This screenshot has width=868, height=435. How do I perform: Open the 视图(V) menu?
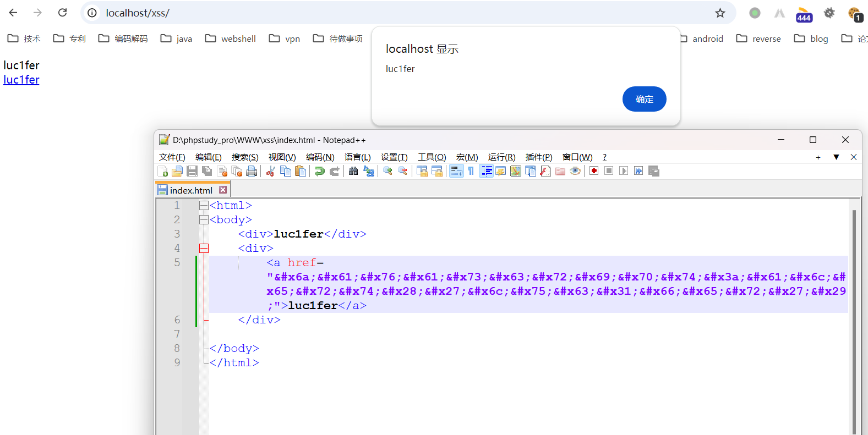(282, 157)
